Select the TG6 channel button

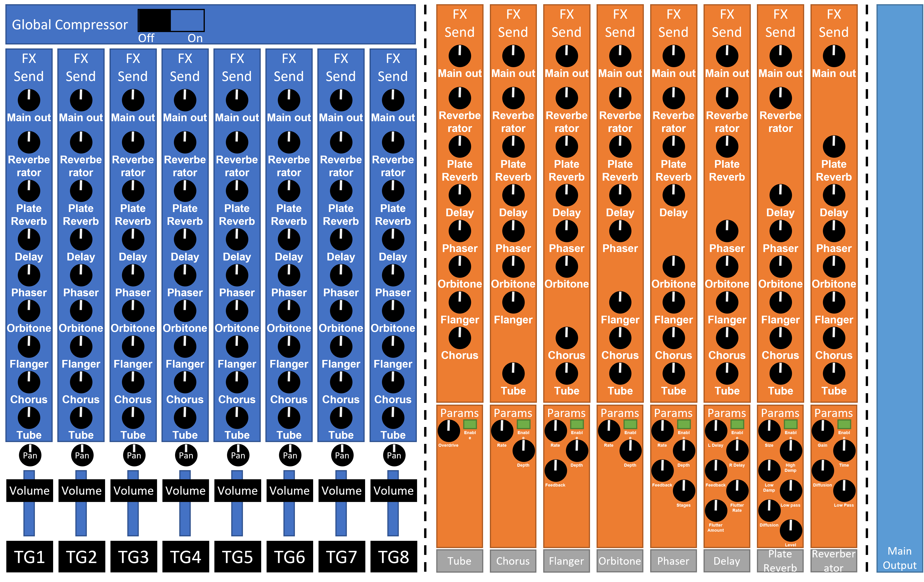290,557
